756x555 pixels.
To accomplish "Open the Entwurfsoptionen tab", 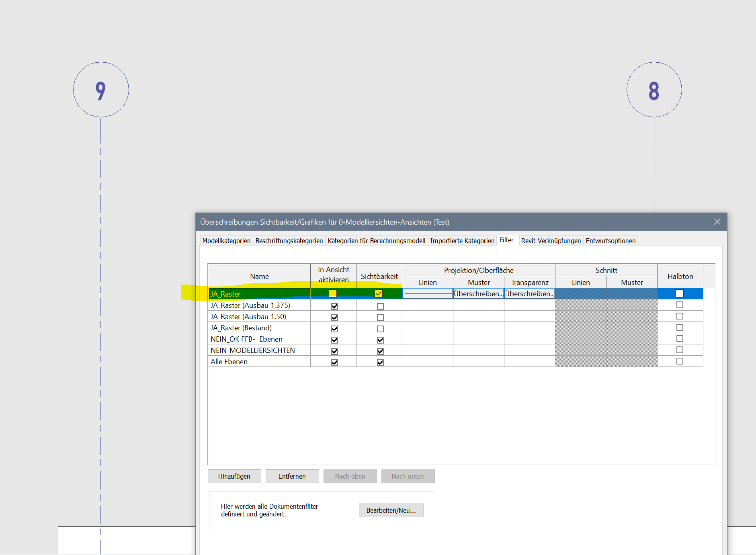I will (611, 241).
